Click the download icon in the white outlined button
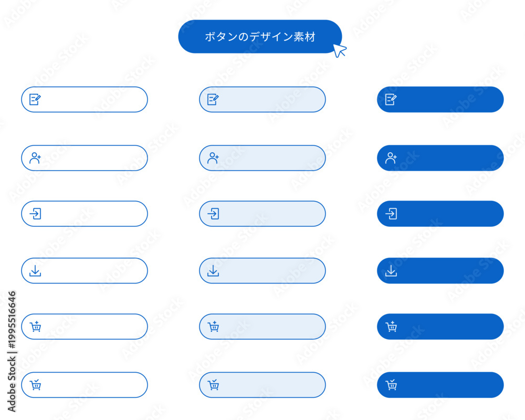This screenshot has width=525, height=420. 35,270
